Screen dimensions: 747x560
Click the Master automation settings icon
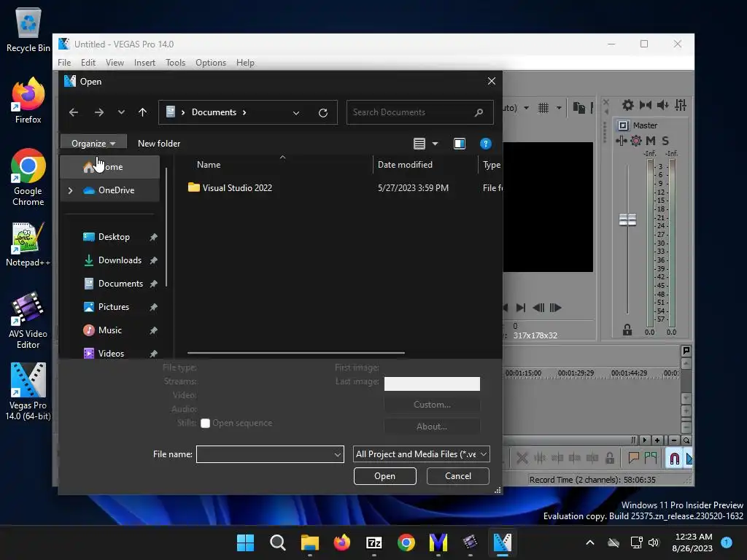622,141
